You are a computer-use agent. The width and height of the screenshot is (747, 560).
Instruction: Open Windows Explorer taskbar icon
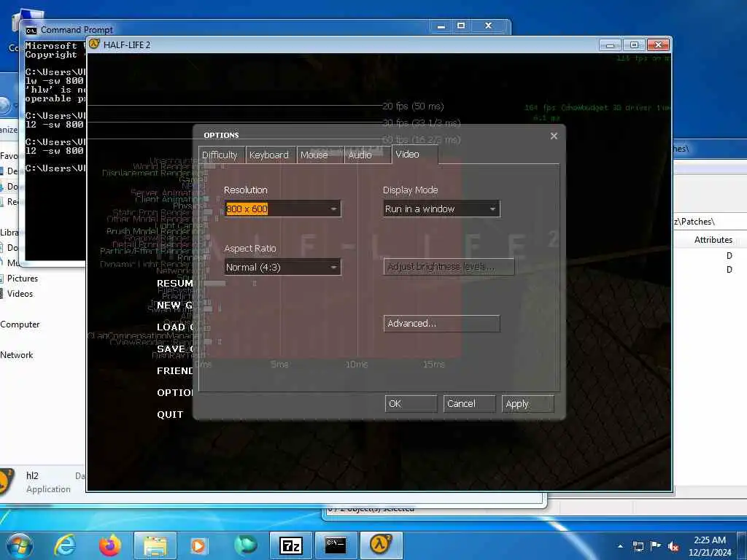(x=155, y=545)
